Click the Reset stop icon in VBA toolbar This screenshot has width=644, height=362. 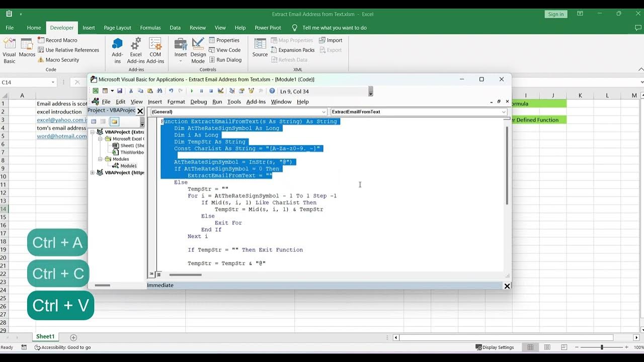pyautogui.click(x=211, y=91)
